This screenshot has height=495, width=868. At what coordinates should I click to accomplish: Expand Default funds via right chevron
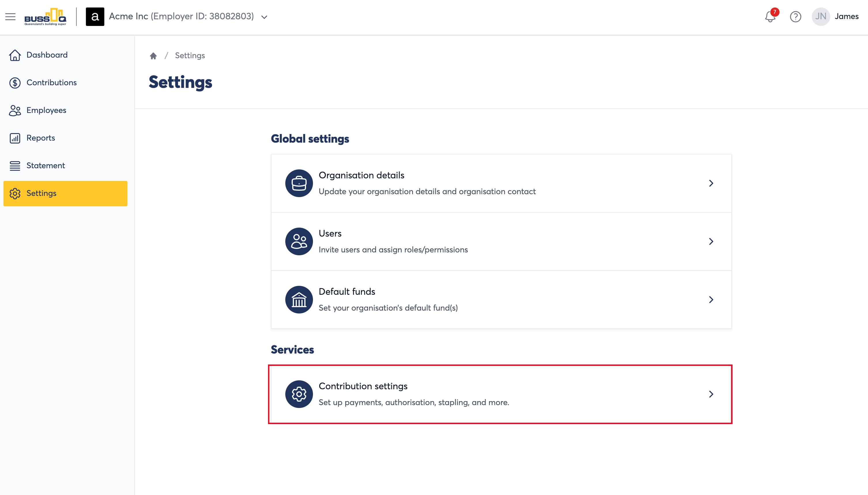tap(711, 300)
